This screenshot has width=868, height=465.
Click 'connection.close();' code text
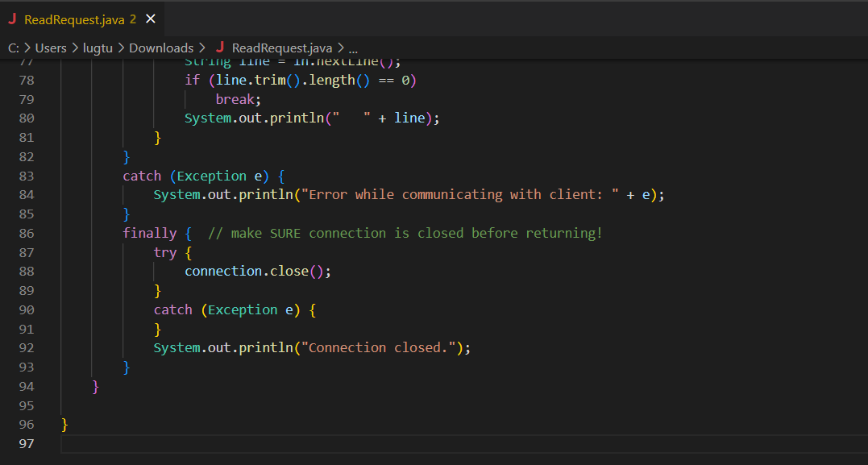(x=258, y=272)
